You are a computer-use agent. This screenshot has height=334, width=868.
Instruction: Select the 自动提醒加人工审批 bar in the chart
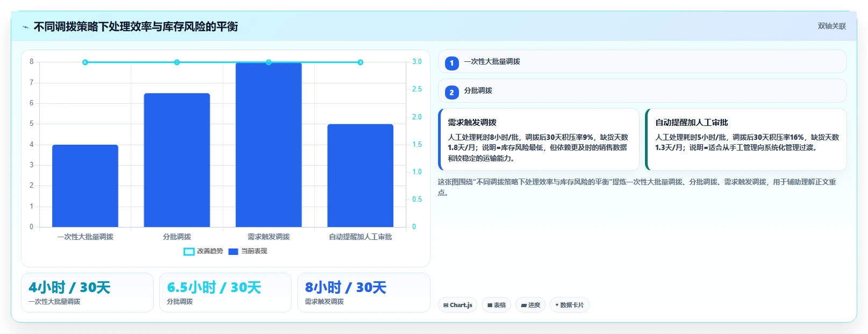coord(360,175)
